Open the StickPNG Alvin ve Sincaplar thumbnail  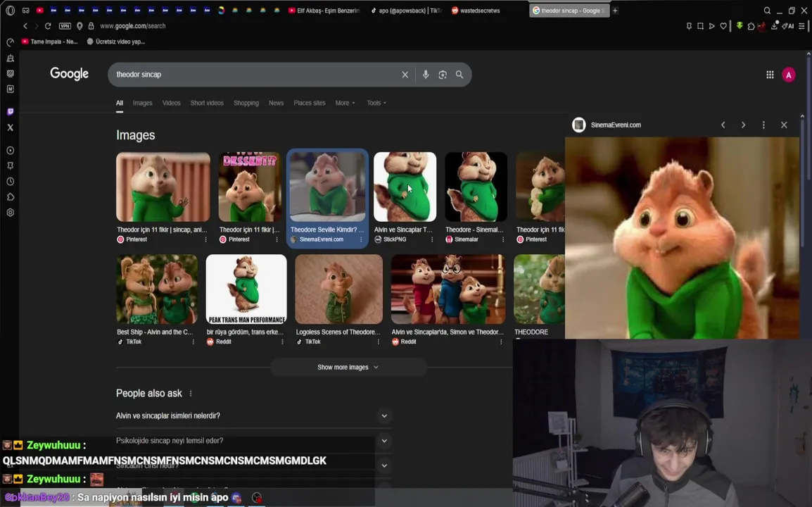pyautogui.click(x=405, y=187)
